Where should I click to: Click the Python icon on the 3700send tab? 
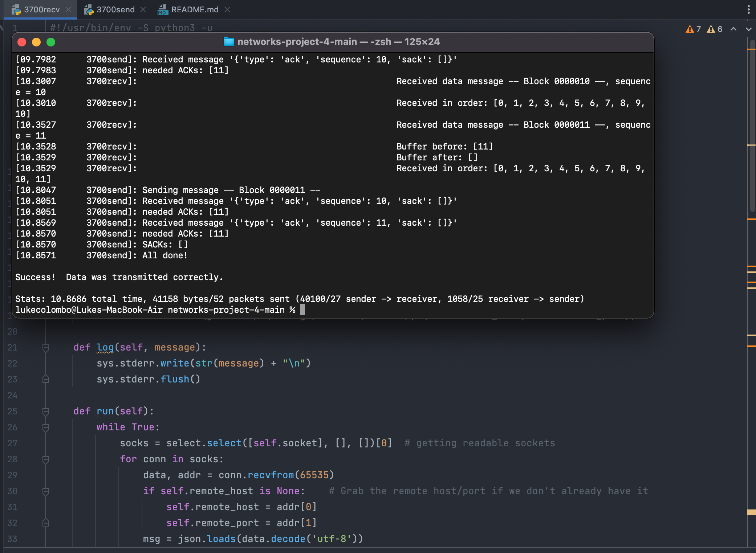point(89,9)
